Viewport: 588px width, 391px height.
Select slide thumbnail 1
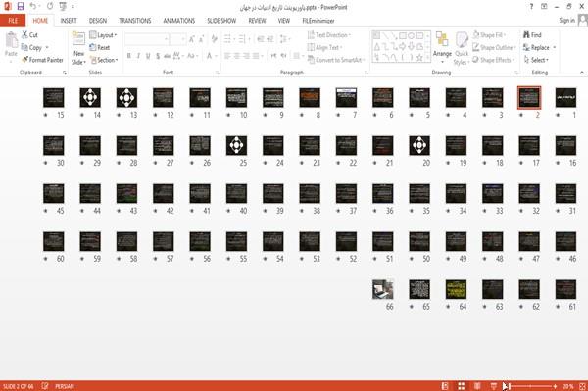click(x=565, y=97)
